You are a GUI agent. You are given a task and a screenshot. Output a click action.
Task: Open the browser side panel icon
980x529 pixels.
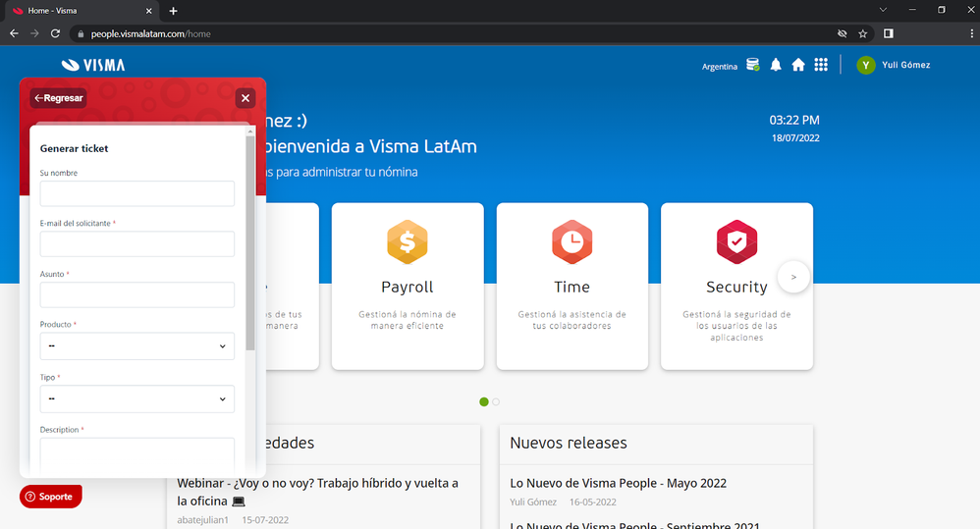888,33
